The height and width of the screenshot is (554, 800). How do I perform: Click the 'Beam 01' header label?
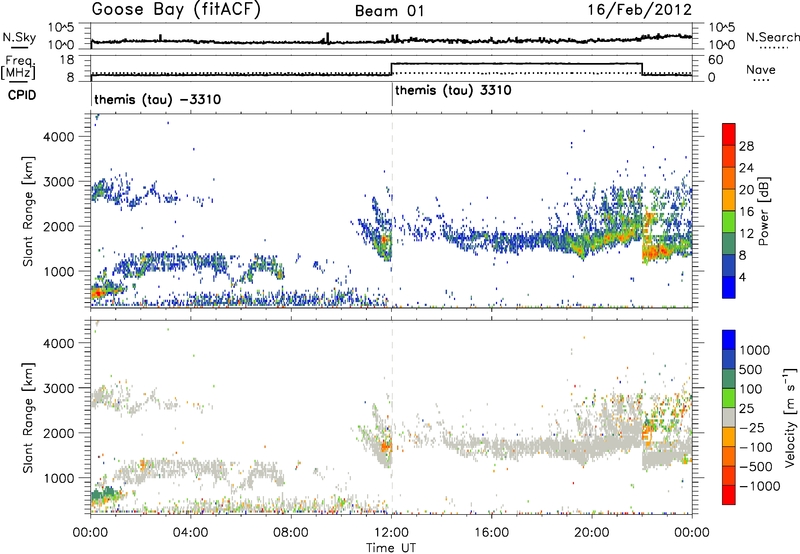click(x=390, y=11)
